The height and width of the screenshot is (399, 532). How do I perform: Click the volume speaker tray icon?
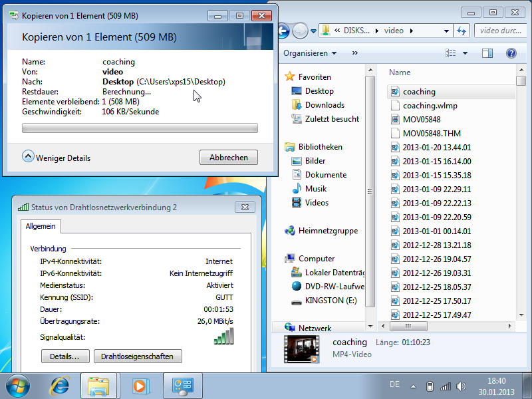(x=460, y=386)
